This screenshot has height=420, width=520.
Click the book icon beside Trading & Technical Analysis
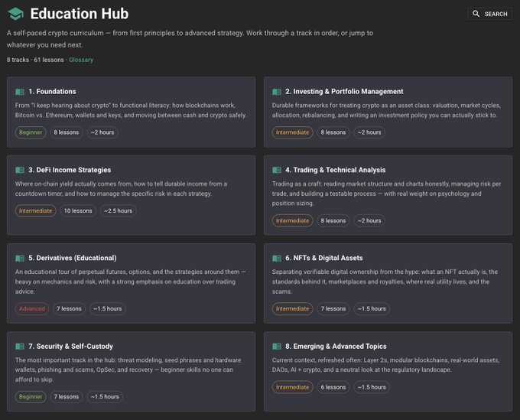point(277,170)
